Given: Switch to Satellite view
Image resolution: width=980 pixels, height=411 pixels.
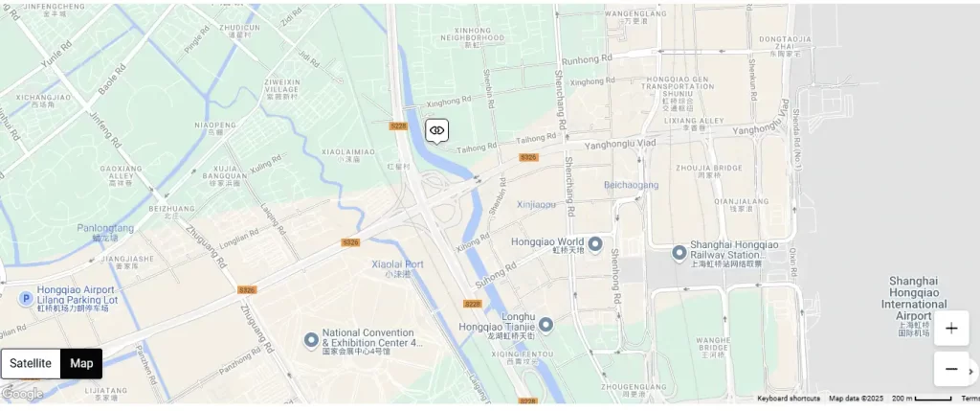Looking at the screenshot, I should coord(31,363).
